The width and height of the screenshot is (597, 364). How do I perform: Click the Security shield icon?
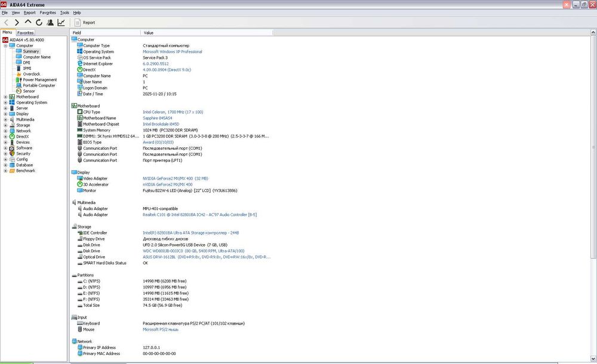(x=12, y=153)
